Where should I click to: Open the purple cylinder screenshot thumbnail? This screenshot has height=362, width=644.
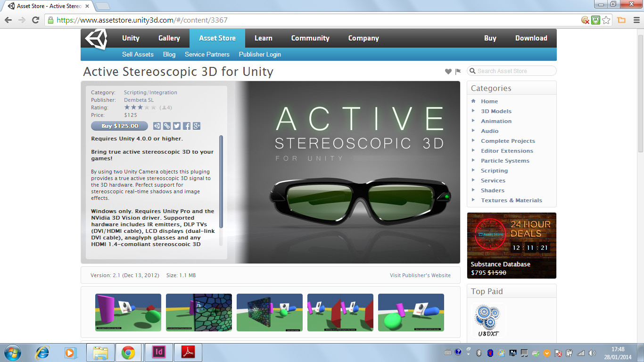128,313
